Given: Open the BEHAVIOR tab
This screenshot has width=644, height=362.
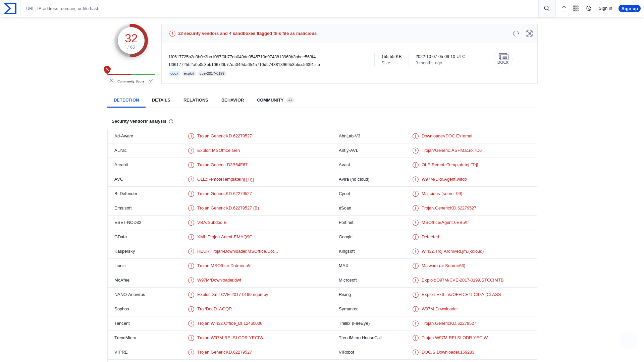Looking at the screenshot, I should tap(232, 100).
